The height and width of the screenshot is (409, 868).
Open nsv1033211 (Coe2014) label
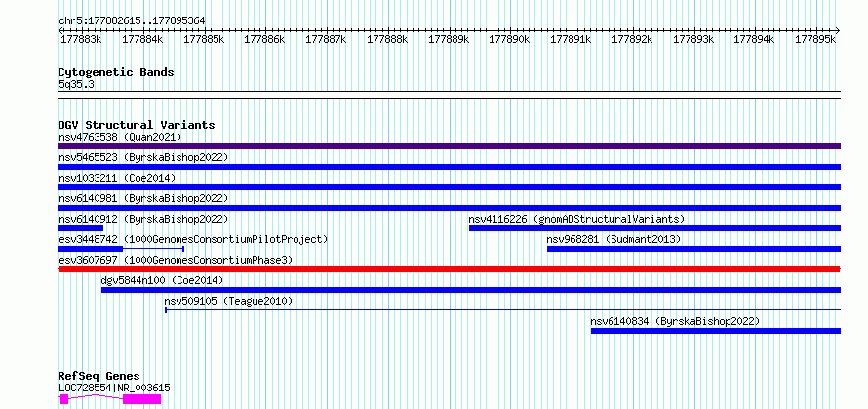point(117,178)
